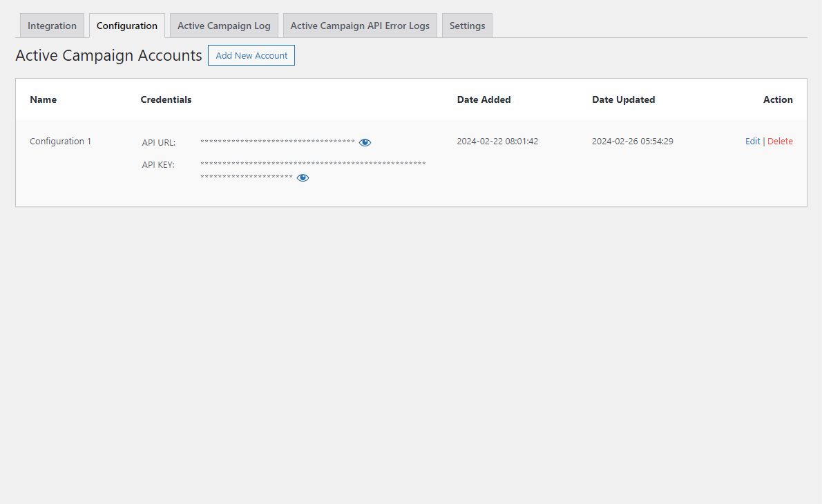Image resolution: width=822 pixels, height=504 pixels.
Task: Click the API URL label
Action: click(x=158, y=142)
